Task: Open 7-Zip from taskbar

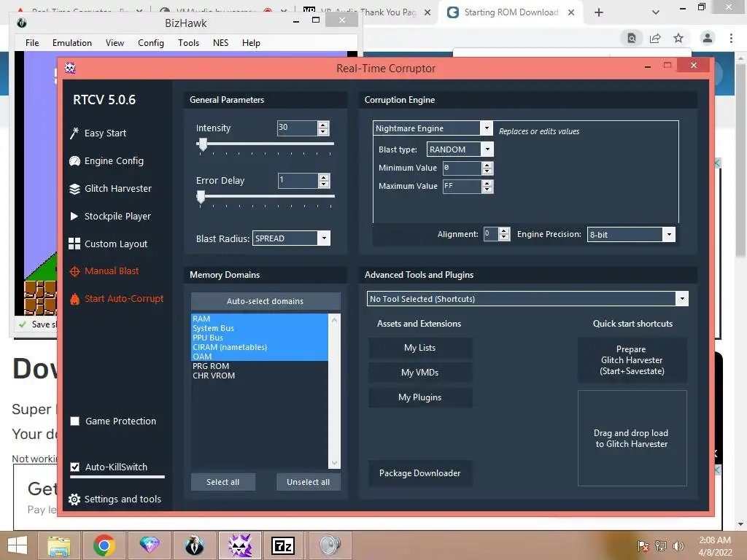Action: (x=283, y=545)
